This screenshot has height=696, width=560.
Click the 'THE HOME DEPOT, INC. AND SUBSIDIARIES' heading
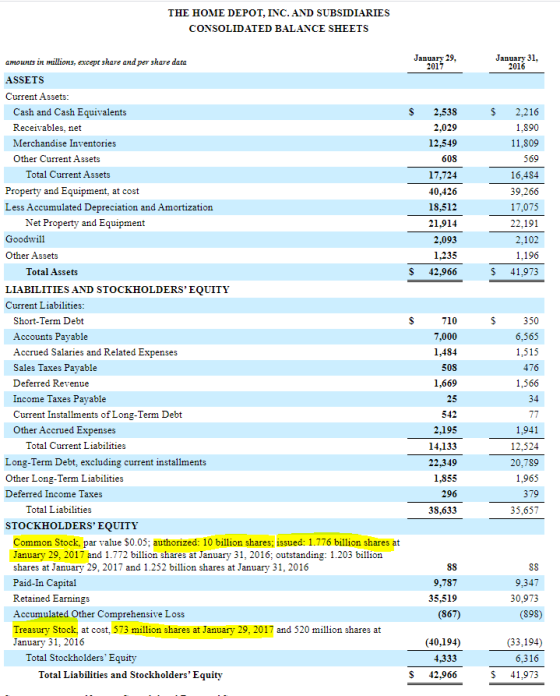[x=279, y=13]
